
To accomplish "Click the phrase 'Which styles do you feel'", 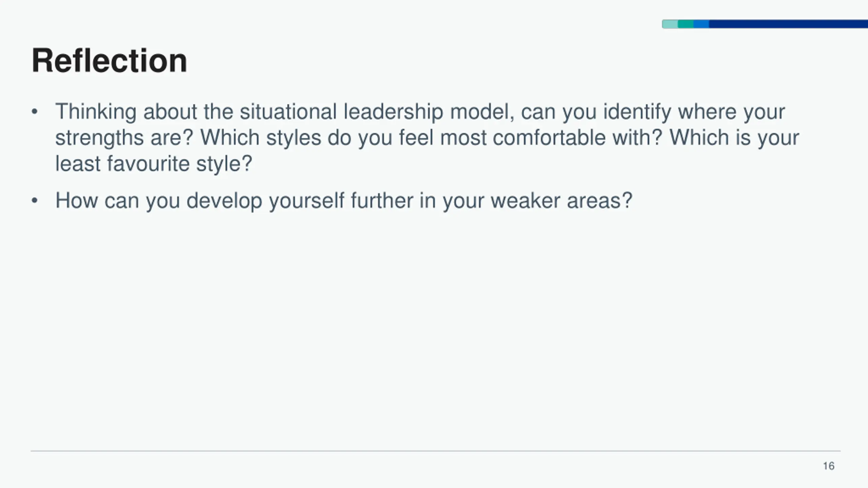I will pyautogui.click(x=317, y=138).
